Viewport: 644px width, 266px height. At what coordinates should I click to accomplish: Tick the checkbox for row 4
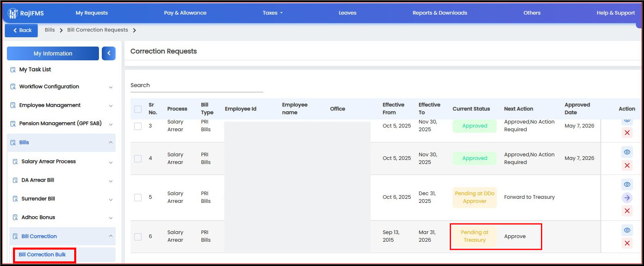pos(138,158)
